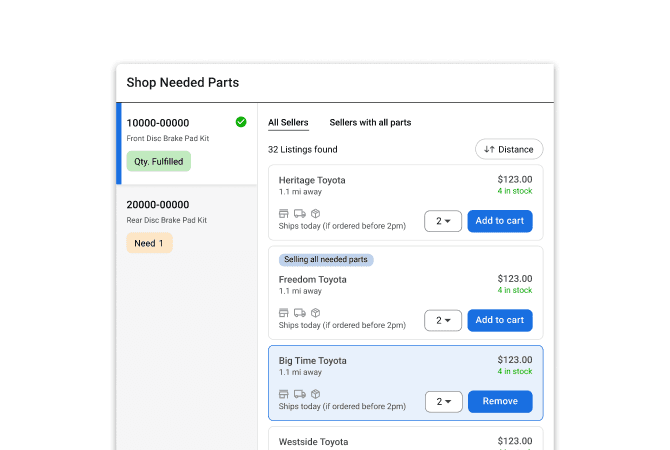
Task: Open quantity dropdown for Freedom Toyota
Action: click(x=443, y=320)
